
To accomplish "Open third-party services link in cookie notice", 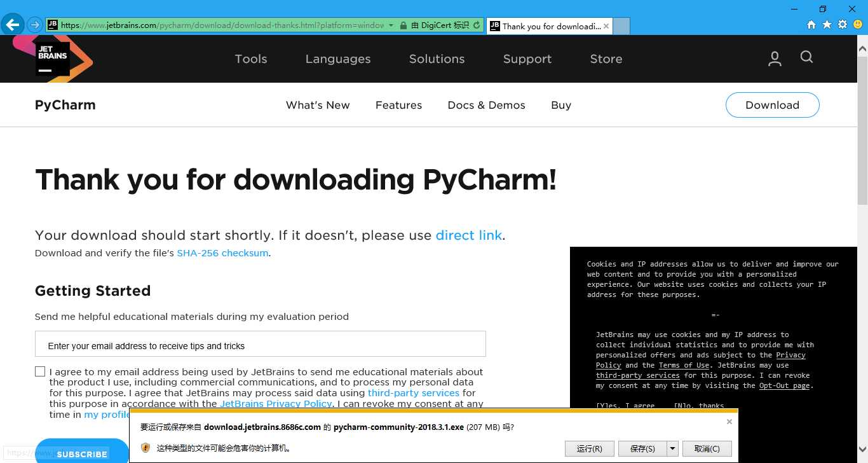I will pos(637,375).
